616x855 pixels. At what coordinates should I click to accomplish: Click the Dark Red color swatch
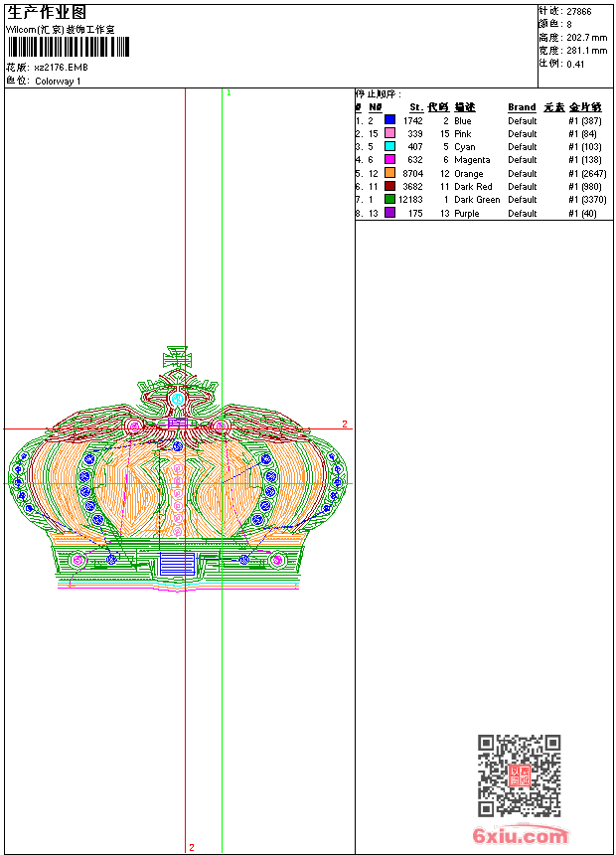click(x=389, y=186)
